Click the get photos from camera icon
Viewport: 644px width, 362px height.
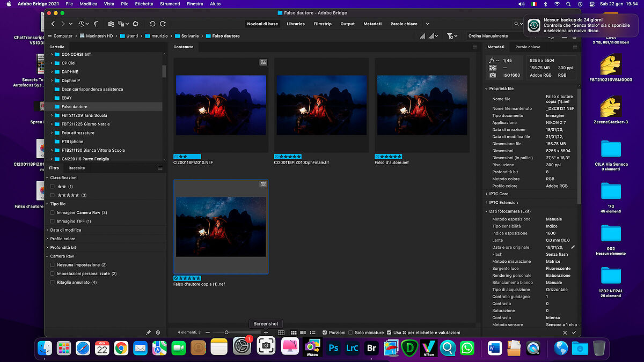(x=111, y=24)
